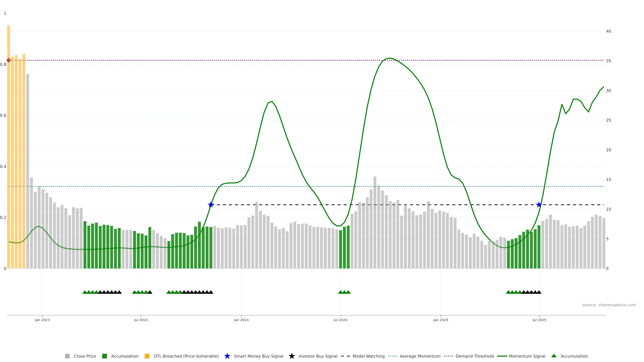Hide the Demand Threshold legend series
Viewport: 644px width, 362px height.
tap(474, 356)
